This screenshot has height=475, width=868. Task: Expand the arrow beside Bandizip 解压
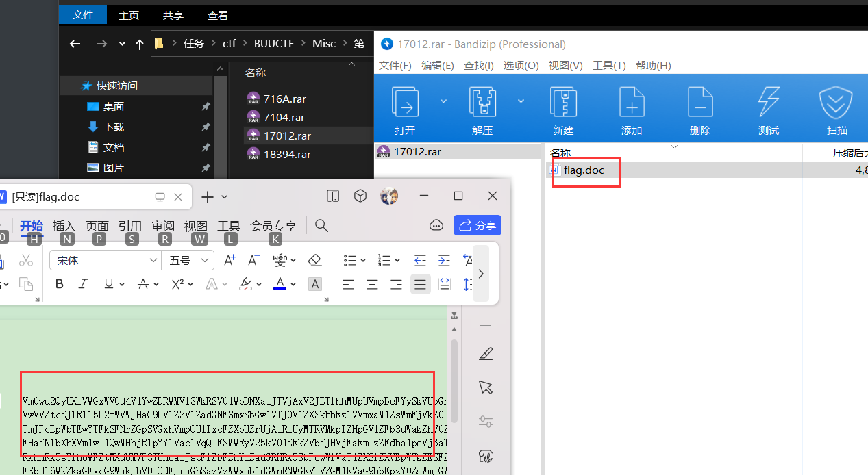coord(521,101)
